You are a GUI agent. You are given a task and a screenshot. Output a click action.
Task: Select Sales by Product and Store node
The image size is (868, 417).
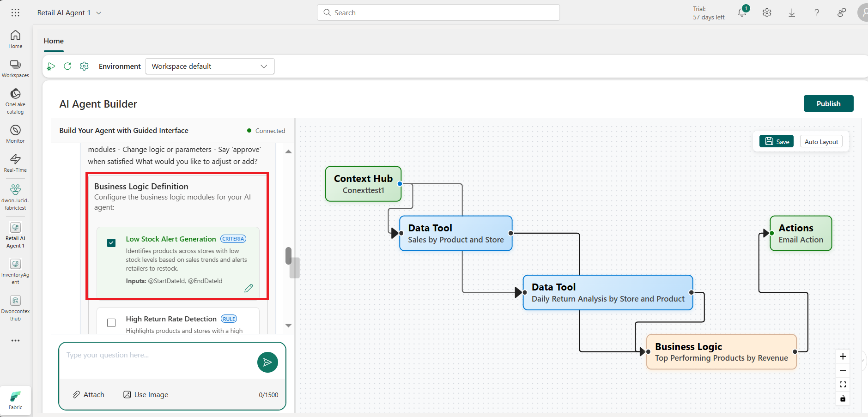point(455,233)
